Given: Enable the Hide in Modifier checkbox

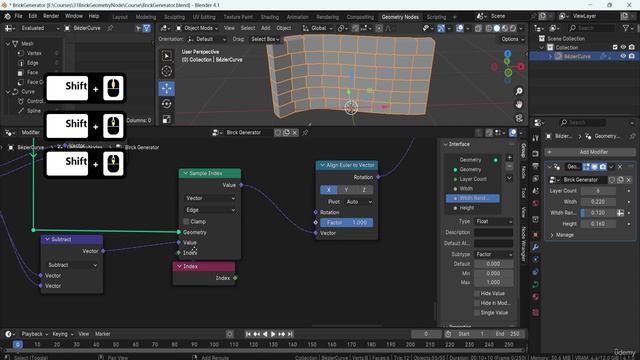Looking at the screenshot, I should (477, 303).
